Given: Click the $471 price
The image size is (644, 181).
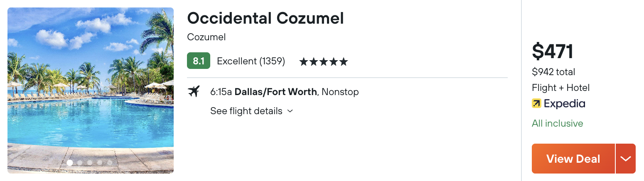Looking at the screenshot, I should point(553,51).
